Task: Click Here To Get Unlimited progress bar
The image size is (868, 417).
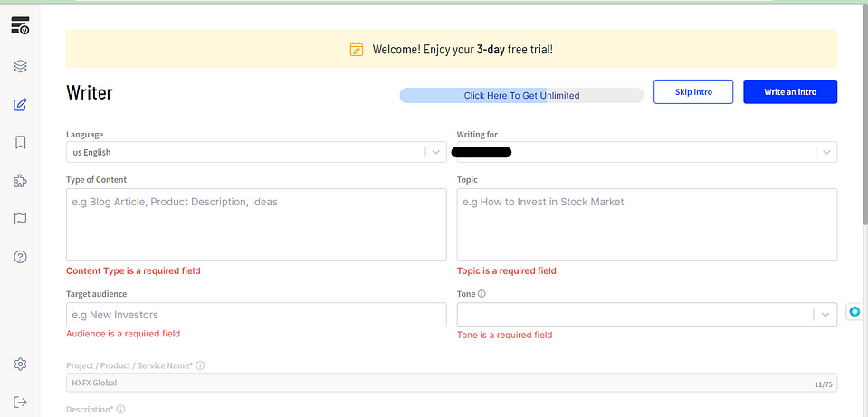Action: pos(521,96)
